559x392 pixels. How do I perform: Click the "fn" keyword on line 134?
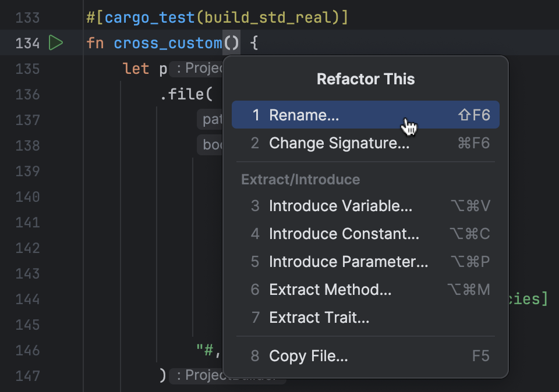tap(95, 42)
